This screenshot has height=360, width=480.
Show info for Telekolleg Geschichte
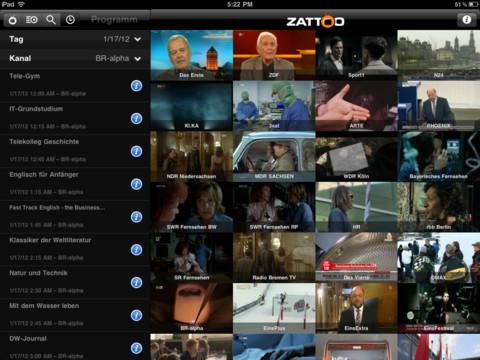pos(136,151)
